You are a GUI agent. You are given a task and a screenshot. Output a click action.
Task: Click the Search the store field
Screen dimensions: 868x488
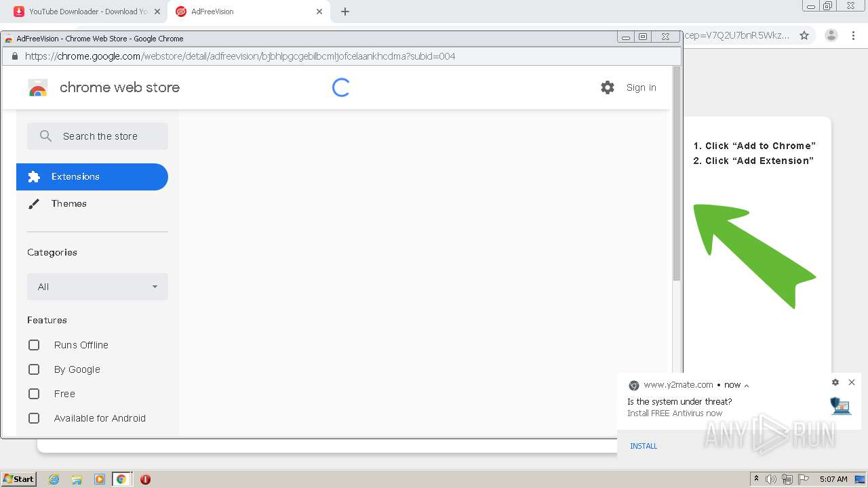pos(98,136)
